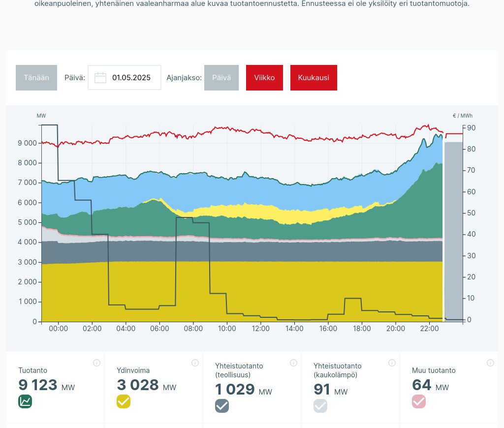Click the 12:00 mark on time axis
The width and height of the screenshot is (504, 428).
click(x=260, y=329)
